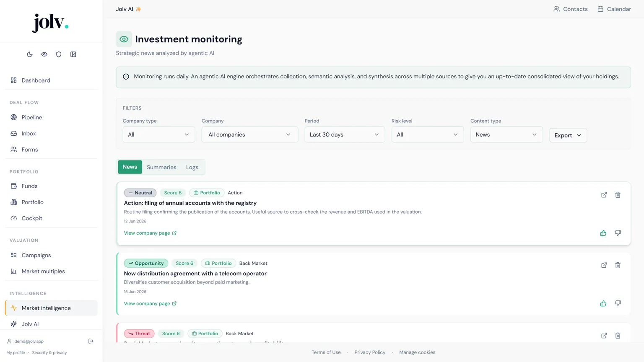Select the News tab
The width and height of the screenshot is (644, 362).
pyautogui.click(x=130, y=167)
